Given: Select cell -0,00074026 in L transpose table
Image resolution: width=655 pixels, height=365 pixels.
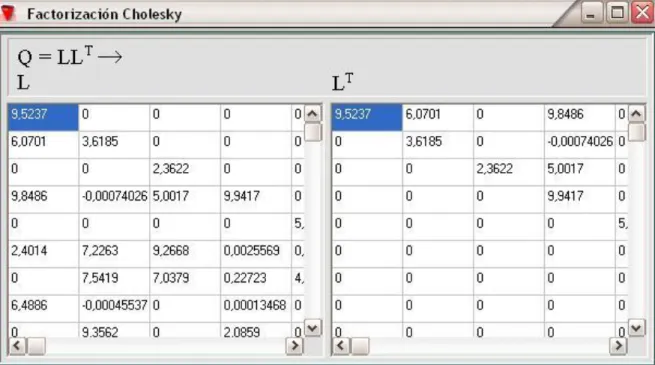Looking at the screenshot, I should 580,144.
